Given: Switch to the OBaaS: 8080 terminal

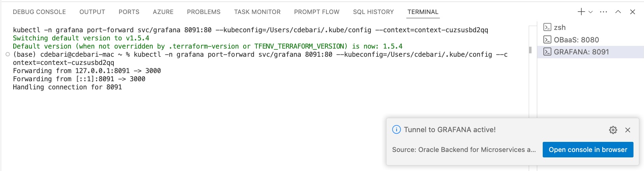Looking at the screenshot, I should (576, 40).
